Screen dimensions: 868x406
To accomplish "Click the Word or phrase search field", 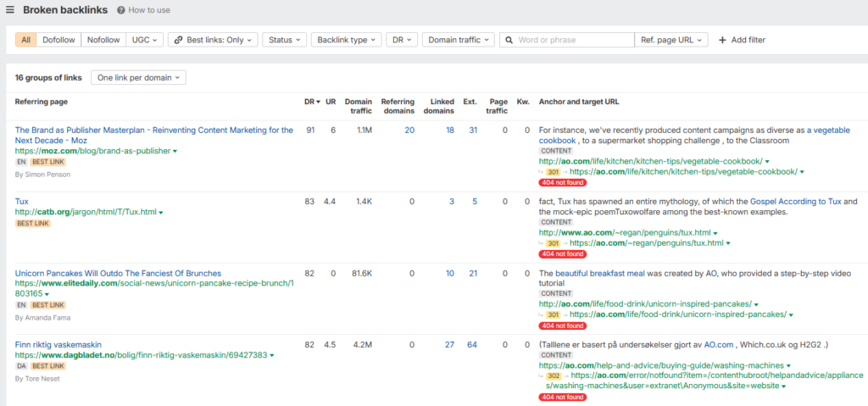I will pyautogui.click(x=567, y=40).
